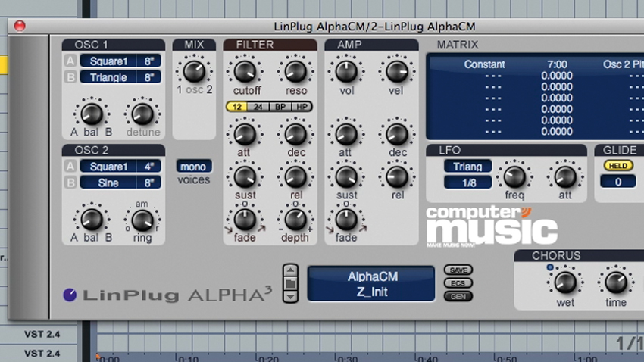Screen dimensions: 644x362
Task: Click the matrix Constant source header
Action: click(484, 64)
